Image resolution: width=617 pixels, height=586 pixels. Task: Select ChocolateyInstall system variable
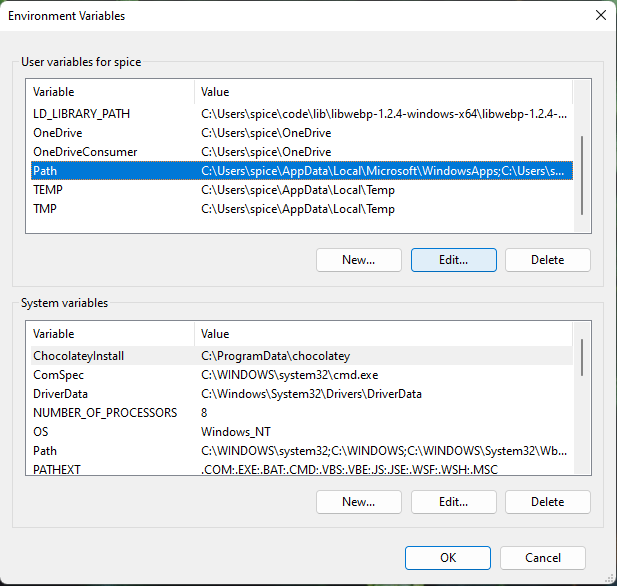[x=86, y=356]
